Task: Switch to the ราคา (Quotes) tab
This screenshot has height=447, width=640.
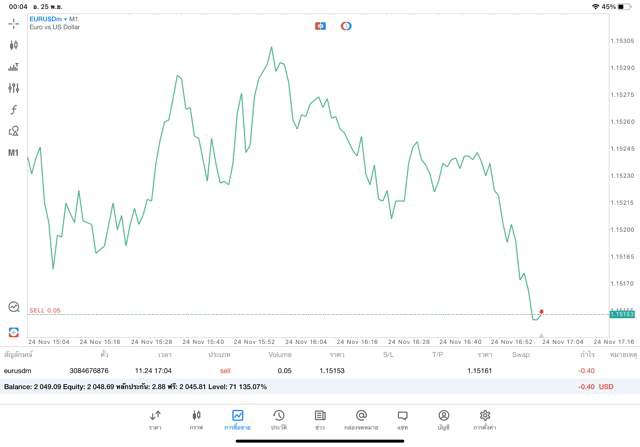Action: (155, 418)
